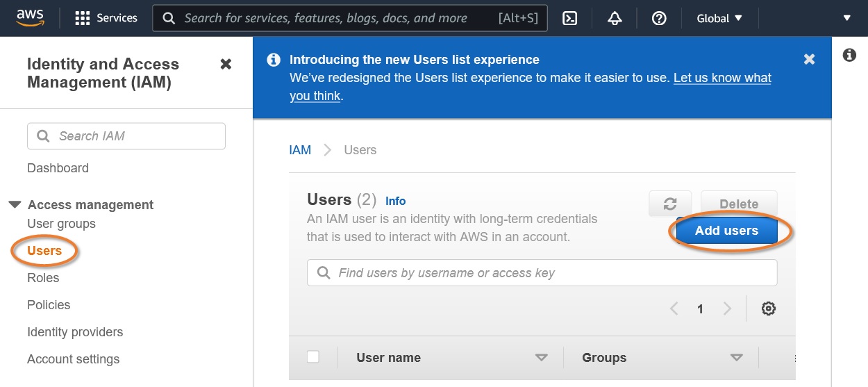Open table preferences gear icon
Viewport: 868px width, 387px height.
pos(769,309)
